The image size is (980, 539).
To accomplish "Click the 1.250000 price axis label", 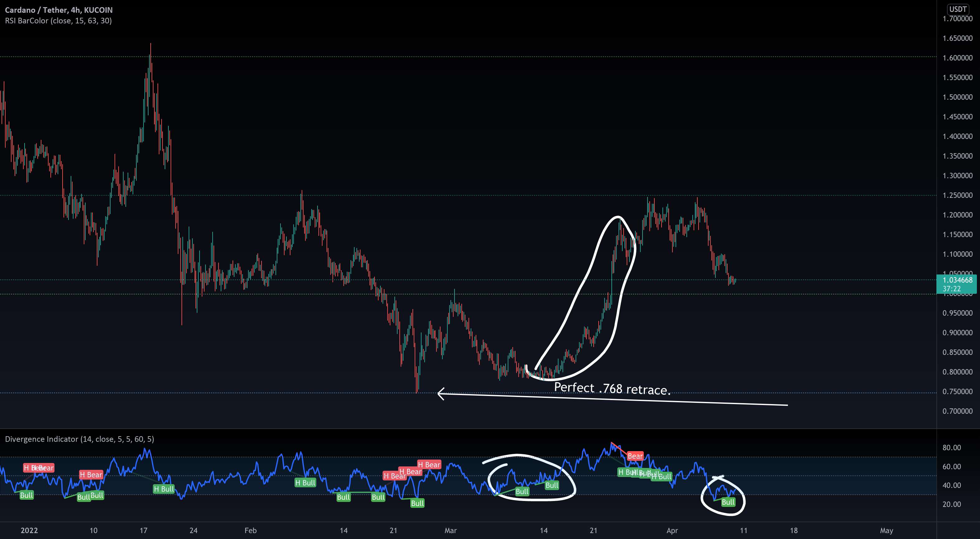I will (958, 195).
